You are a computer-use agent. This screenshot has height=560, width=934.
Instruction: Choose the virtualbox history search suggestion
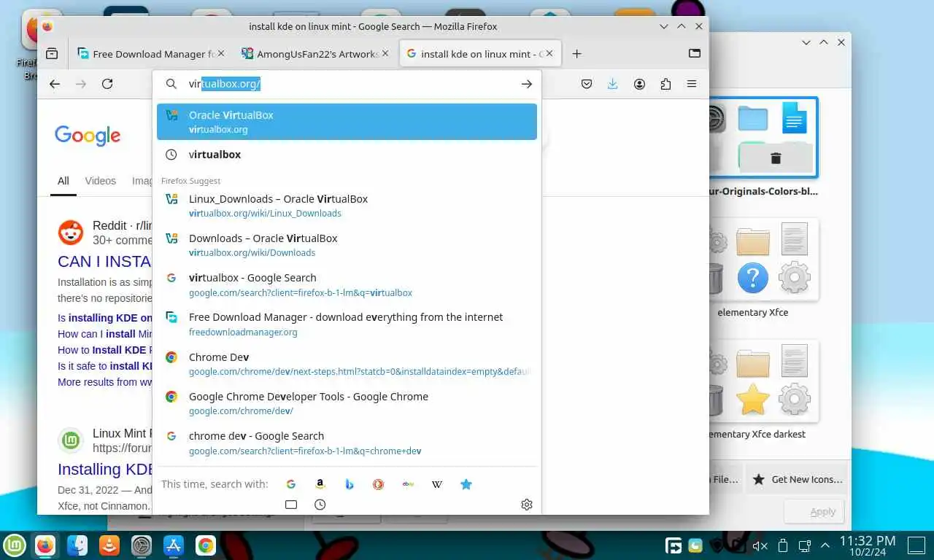347,155
